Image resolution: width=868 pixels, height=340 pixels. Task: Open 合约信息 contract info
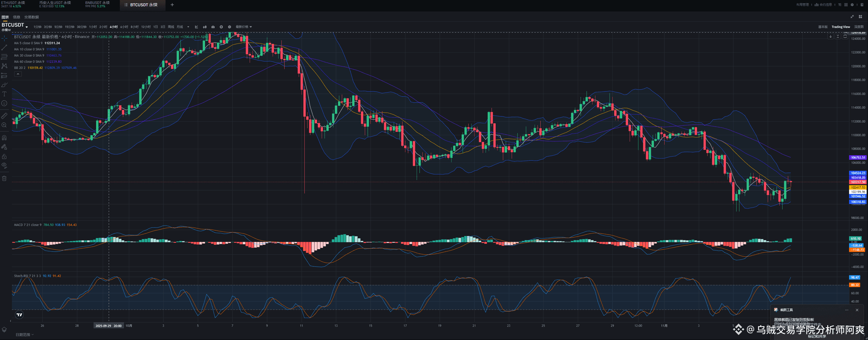click(823, 5)
